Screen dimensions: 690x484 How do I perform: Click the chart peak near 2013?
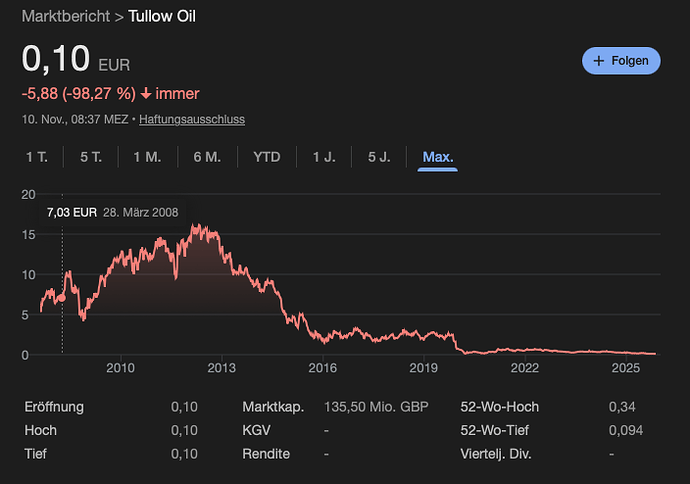pyautogui.click(x=194, y=226)
